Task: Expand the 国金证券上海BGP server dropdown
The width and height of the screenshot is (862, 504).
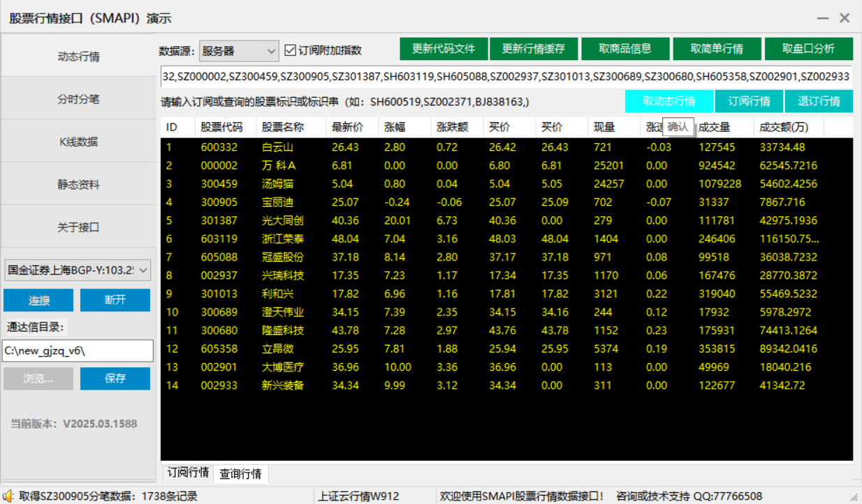Action: pyautogui.click(x=78, y=269)
